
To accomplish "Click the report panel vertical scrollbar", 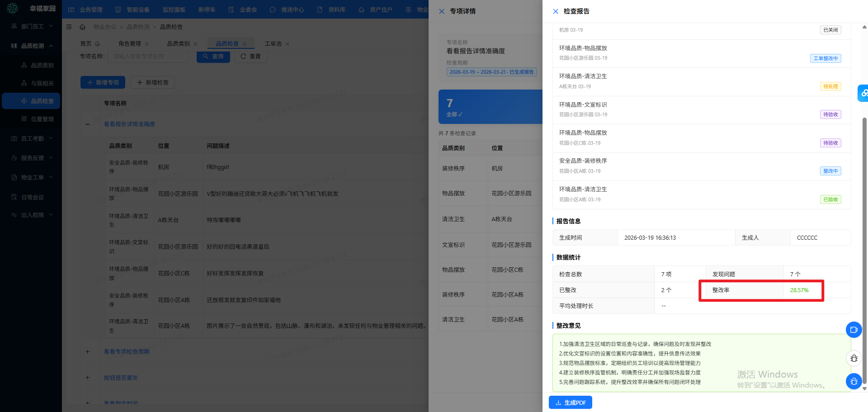I will [x=864, y=226].
